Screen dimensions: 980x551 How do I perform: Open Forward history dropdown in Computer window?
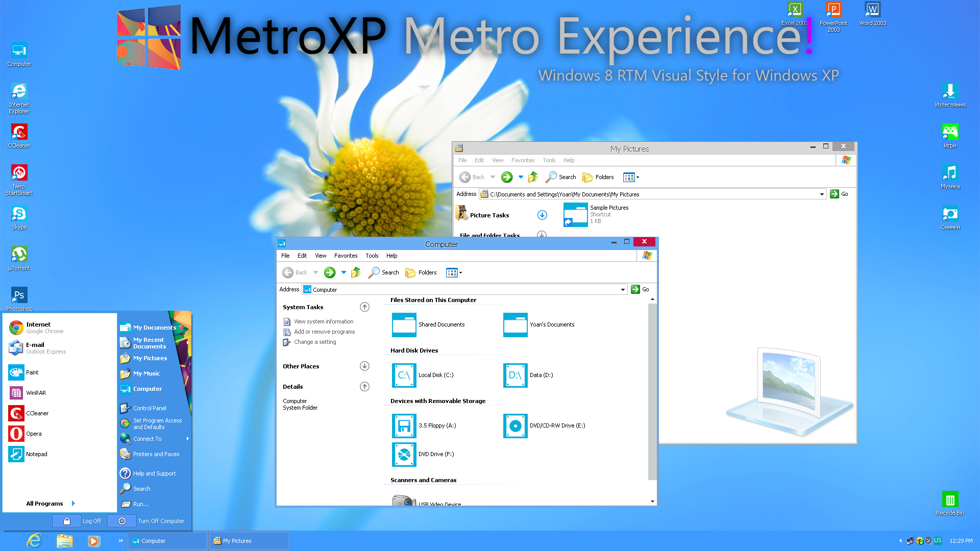coord(344,272)
